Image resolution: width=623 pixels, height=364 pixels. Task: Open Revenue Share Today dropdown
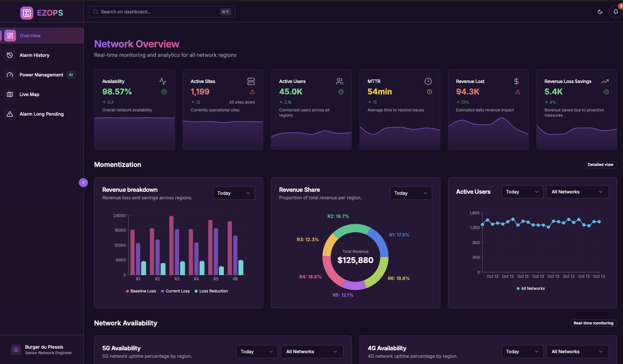(x=411, y=193)
